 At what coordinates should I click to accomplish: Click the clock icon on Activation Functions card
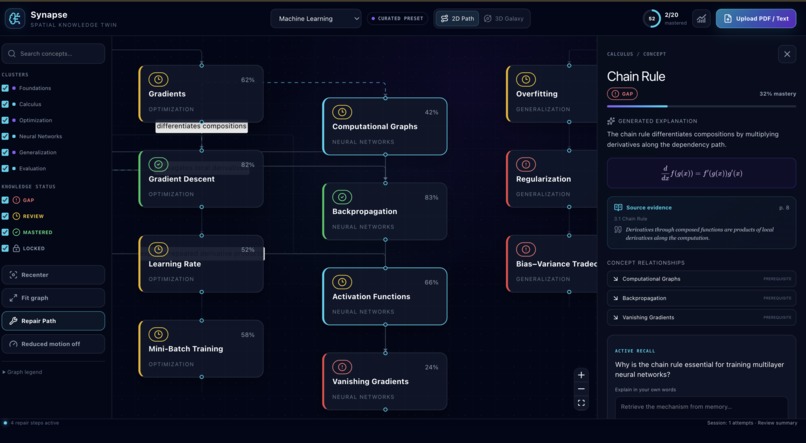342,282
